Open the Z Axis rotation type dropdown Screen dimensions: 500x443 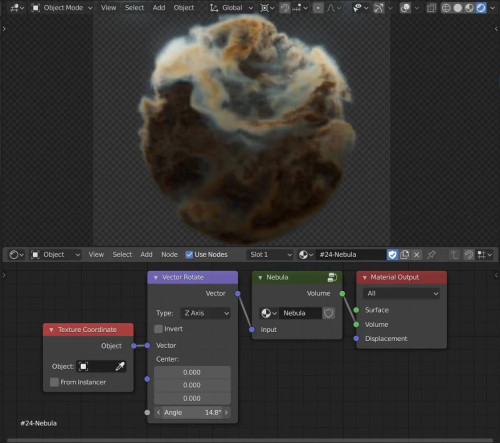tap(205, 313)
